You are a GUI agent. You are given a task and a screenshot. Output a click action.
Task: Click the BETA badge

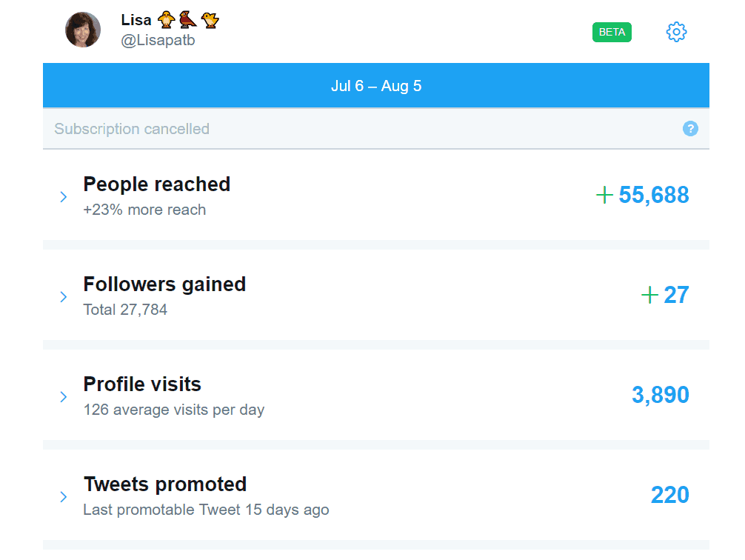tap(612, 32)
